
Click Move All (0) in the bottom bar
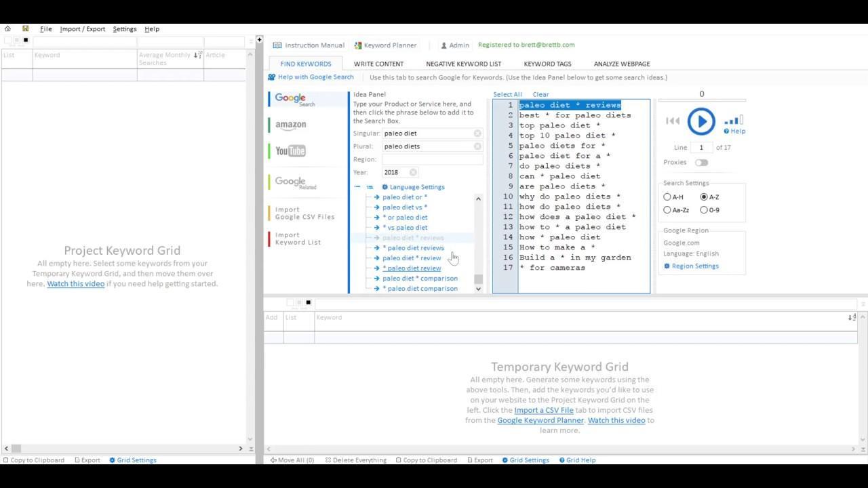292,460
